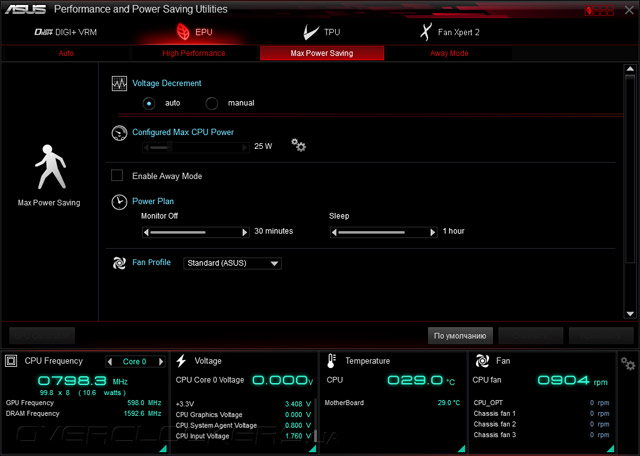The width and height of the screenshot is (640, 456).
Task: Select the Max Power Saving tab
Action: [322, 53]
